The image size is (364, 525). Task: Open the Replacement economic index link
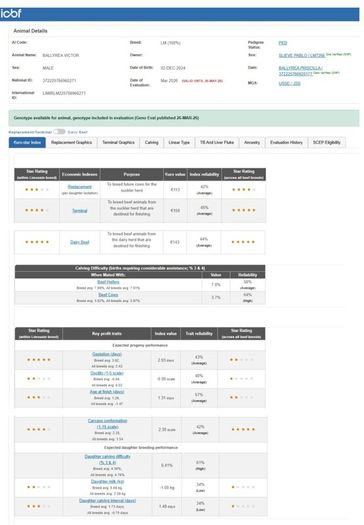(80, 187)
